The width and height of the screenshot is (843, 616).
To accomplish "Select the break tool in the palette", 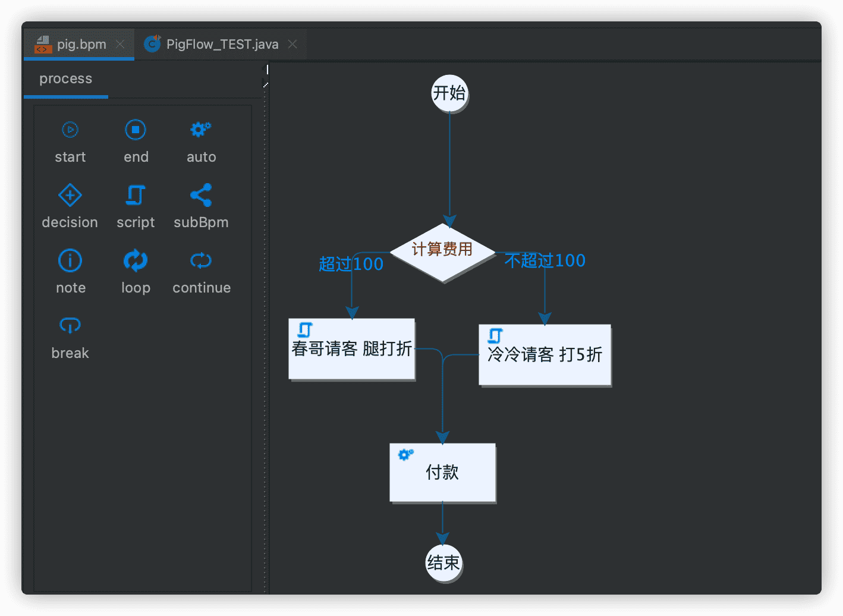I will coord(70,325).
